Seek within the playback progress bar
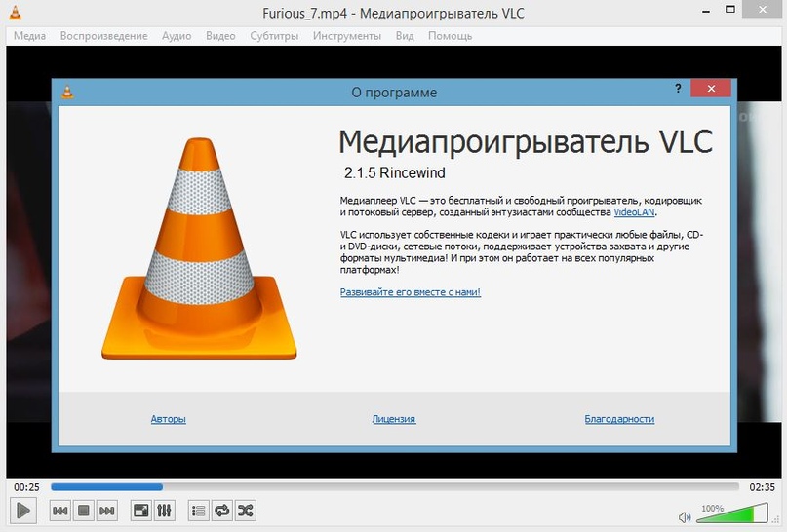 pos(395,486)
